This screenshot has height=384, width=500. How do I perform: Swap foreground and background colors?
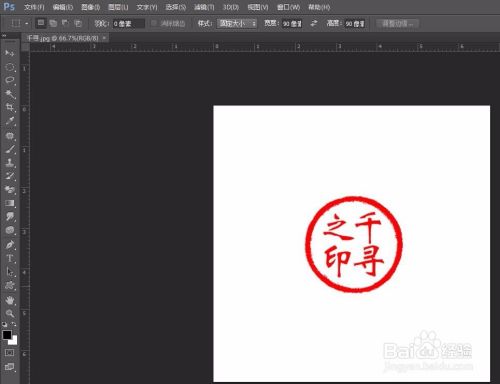pos(14,324)
